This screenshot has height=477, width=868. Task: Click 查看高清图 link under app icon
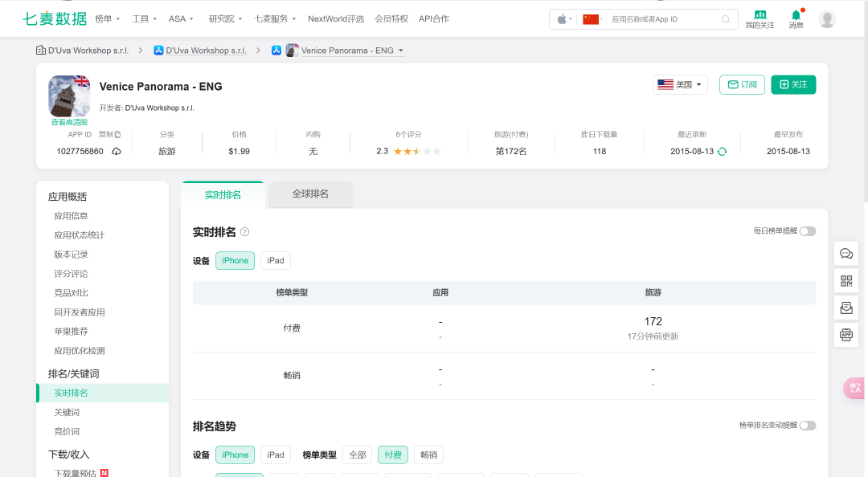(x=69, y=122)
